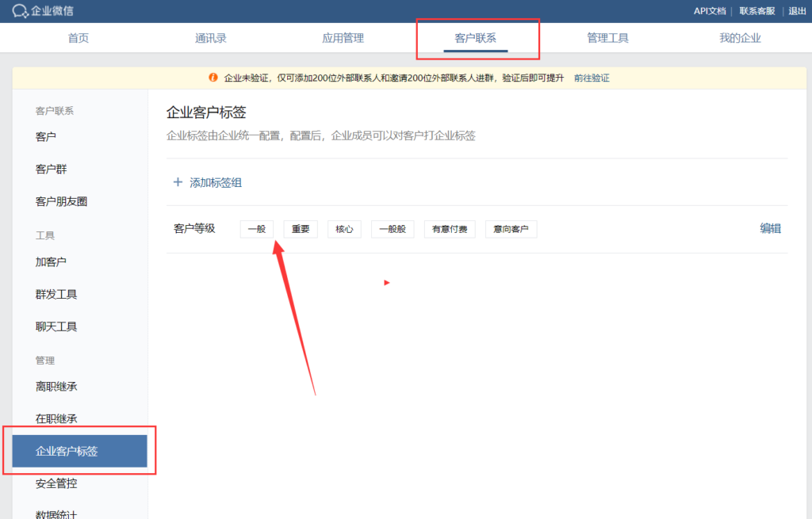The width and height of the screenshot is (812, 519).
Task: Go to the 管理工具 tab
Action: click(x=607, y=38)
